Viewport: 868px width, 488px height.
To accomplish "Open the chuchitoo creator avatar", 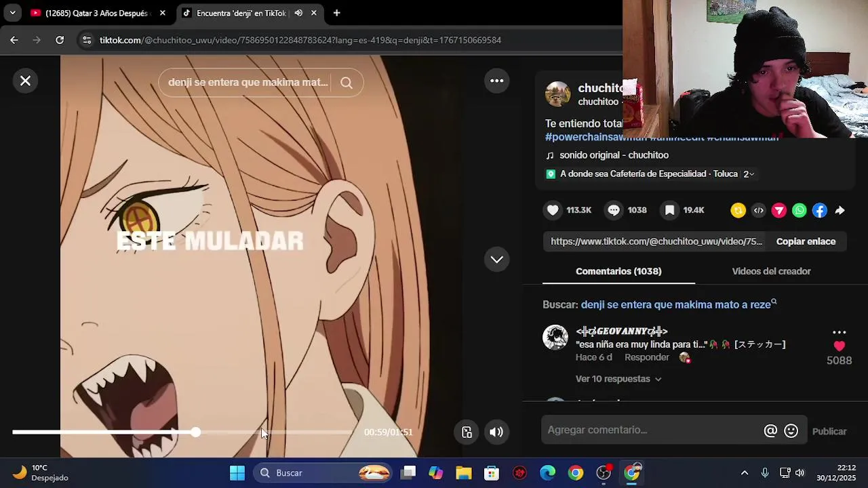I will [558, 95].
